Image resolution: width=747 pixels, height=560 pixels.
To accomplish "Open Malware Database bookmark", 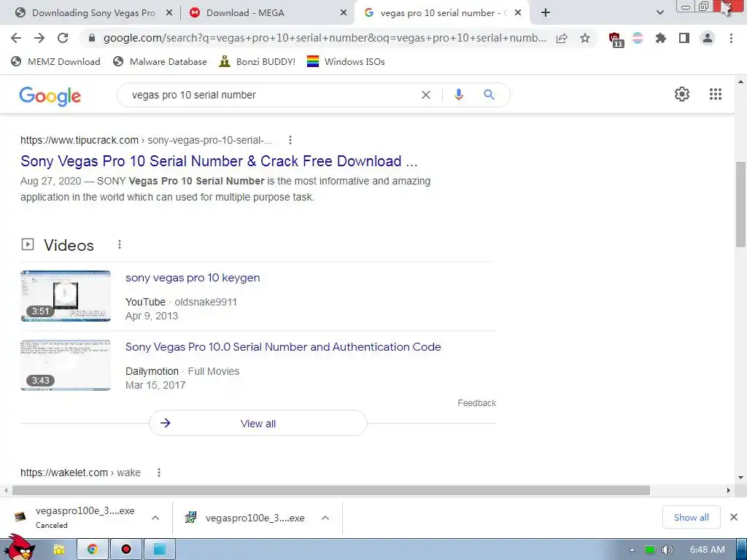I will 160,61.
